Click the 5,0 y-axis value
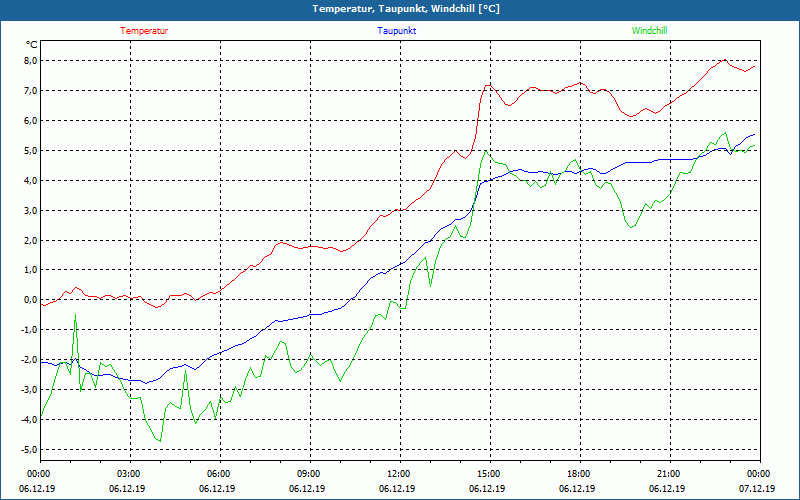The height and width of the screenshot is (500, 800). click(x=31, y=151)
